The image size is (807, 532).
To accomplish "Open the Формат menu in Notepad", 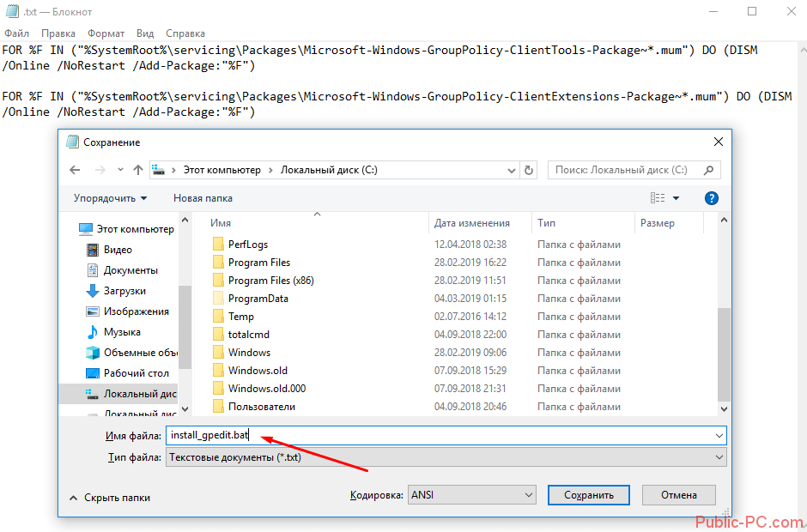I will (x=106, y=33).
